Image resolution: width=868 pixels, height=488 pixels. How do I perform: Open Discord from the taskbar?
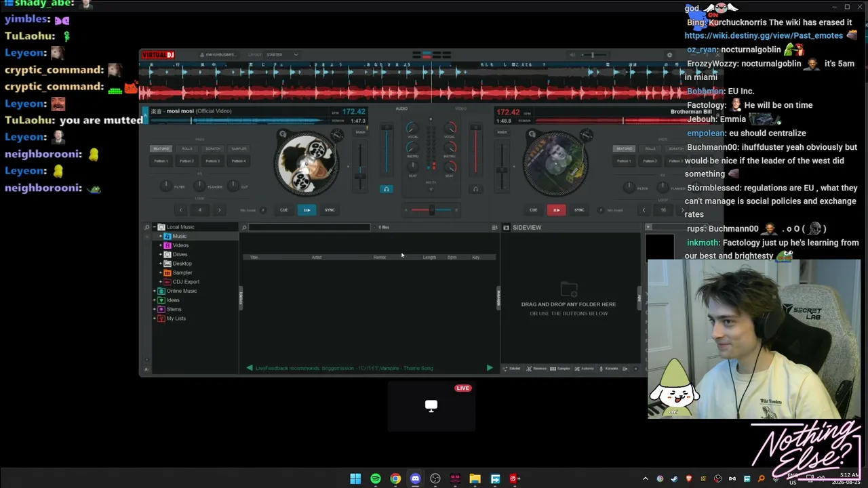[416, 479]
